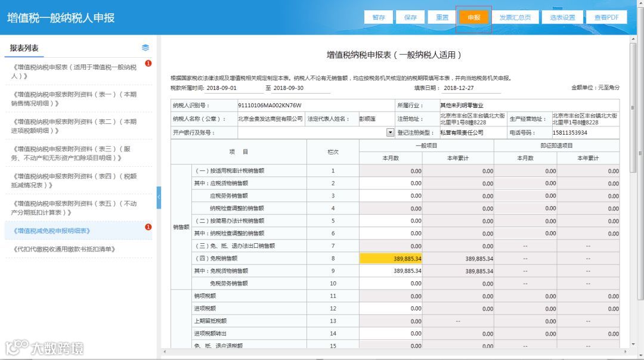
Task: Click the 法定代表人姓名 value
Action: tap(367, 119)
